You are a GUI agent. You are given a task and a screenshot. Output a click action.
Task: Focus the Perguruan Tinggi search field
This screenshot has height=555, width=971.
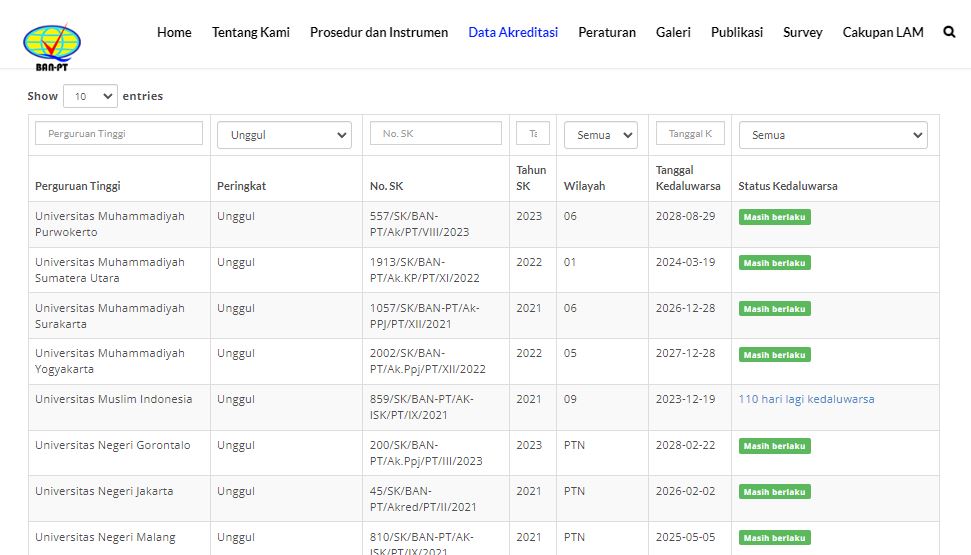click(119, 133)
